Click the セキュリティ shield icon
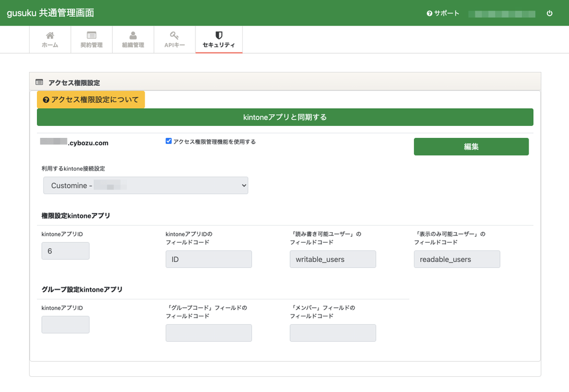 pos(219,35)
